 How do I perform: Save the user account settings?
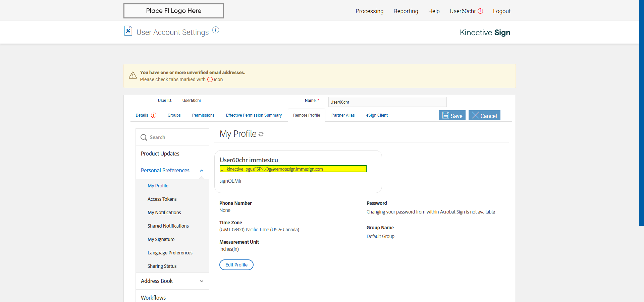point(452,115)
